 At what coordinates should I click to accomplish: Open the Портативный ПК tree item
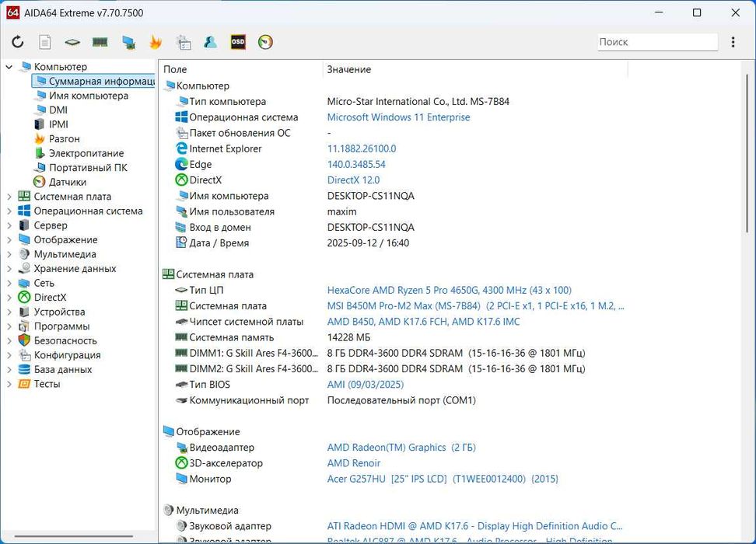[x=88, y=168]
